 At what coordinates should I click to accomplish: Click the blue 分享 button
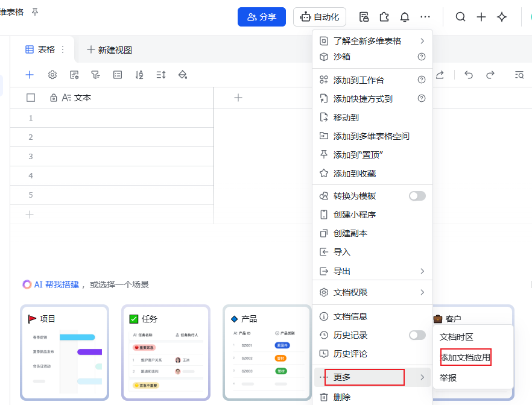pyautogui.click(x=262, y=17)
